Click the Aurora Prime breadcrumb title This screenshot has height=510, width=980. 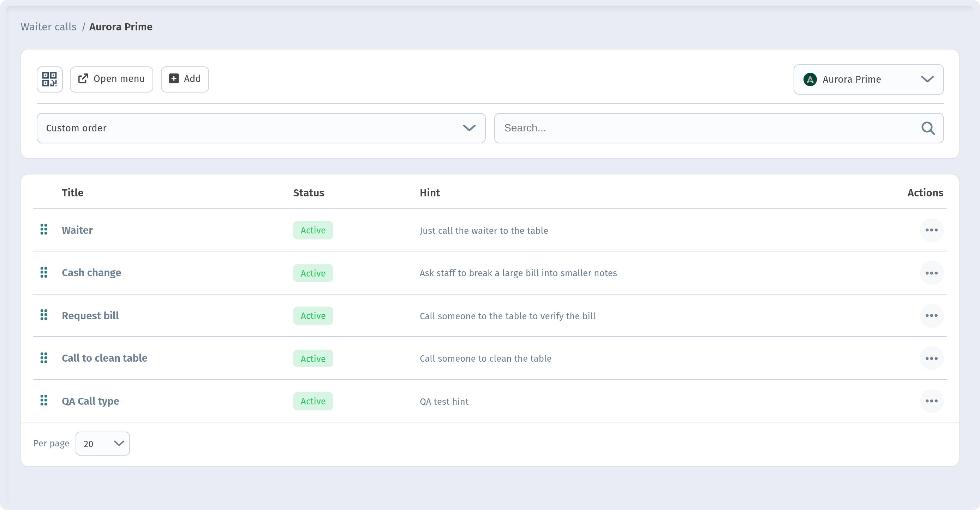pos(121,26)
